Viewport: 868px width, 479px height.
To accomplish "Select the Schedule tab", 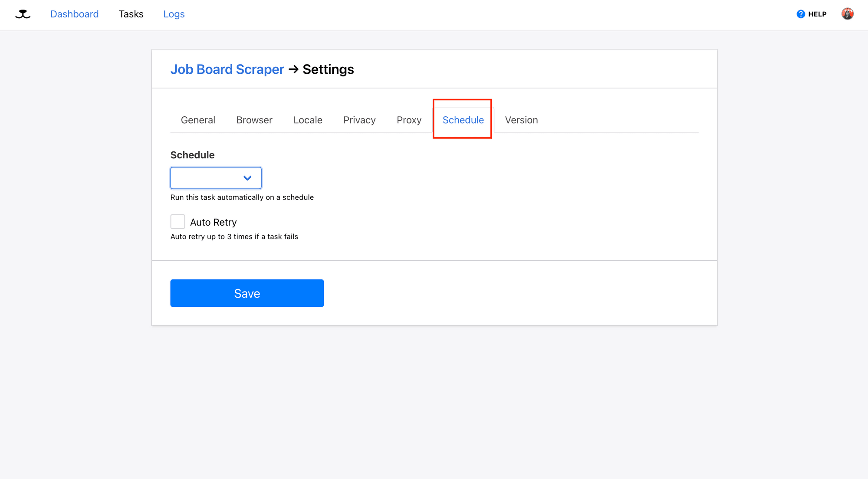I will click(463, 120).
